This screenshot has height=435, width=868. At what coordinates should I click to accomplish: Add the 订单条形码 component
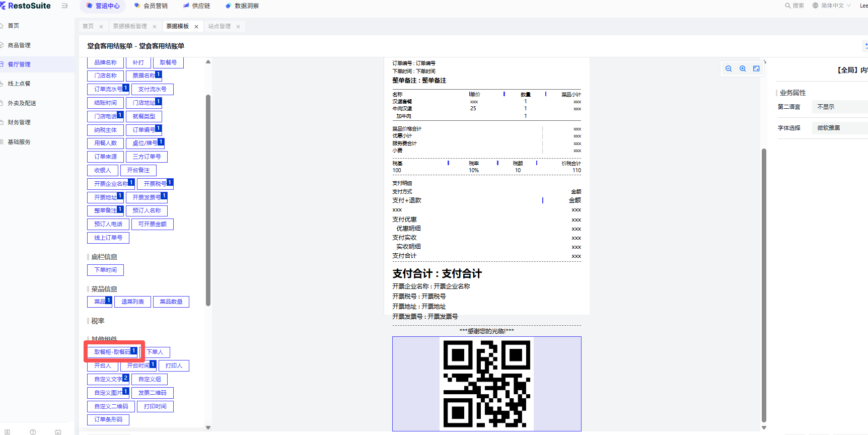pyautogui.click(x=108, y=419)
